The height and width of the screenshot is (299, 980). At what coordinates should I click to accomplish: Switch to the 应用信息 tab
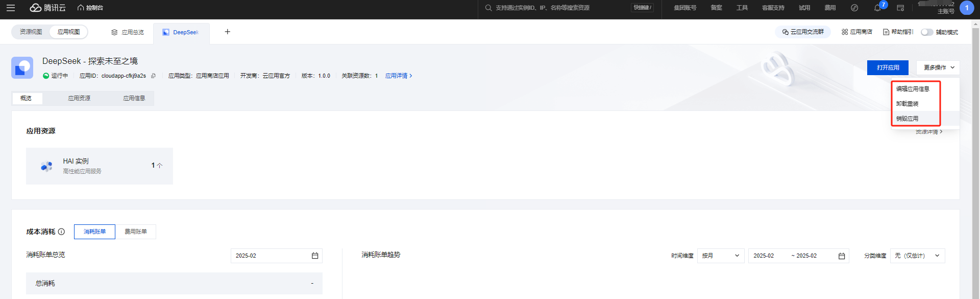(x=134, y=98)
